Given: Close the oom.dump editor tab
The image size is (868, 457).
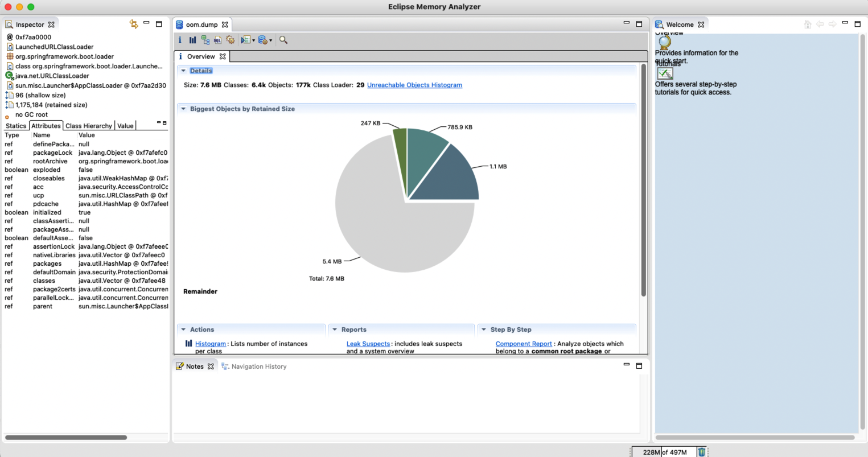Looking at the screenshot, I should (225, 24).
